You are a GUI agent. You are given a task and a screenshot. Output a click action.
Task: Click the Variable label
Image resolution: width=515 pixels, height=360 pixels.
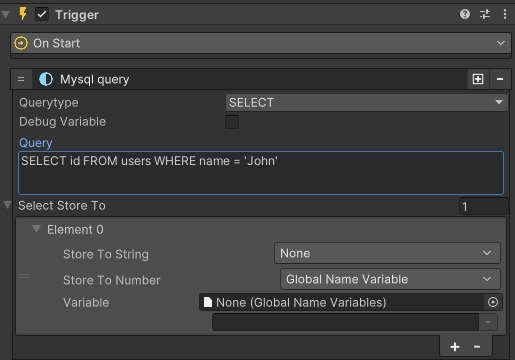click(86, 303)
